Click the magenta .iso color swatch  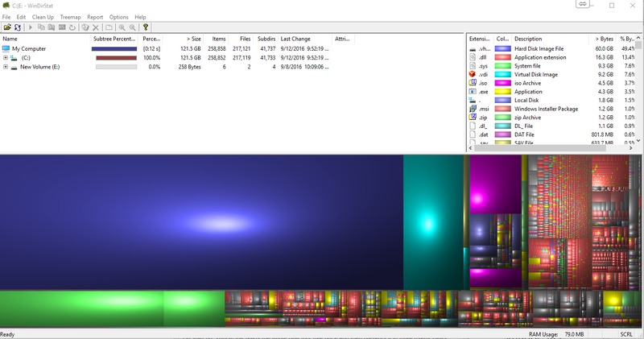502,83
